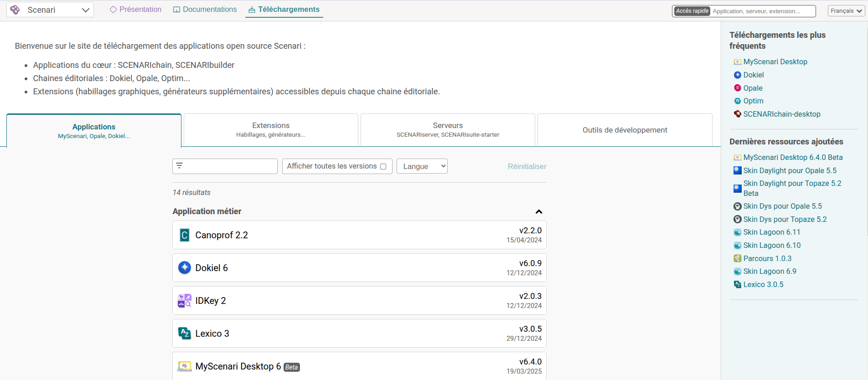
Task: Open the Dokiel 6 download entry
Action: [x=359, y=268]
